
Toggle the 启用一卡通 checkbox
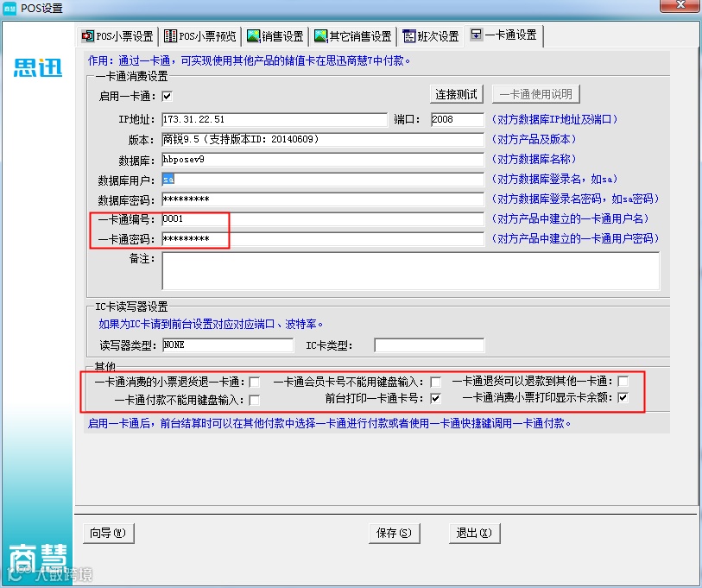click(x=168, y=96)
